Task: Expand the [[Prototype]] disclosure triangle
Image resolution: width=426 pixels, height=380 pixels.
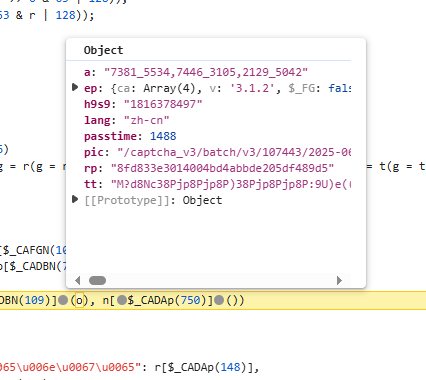Action: (75, 199)
